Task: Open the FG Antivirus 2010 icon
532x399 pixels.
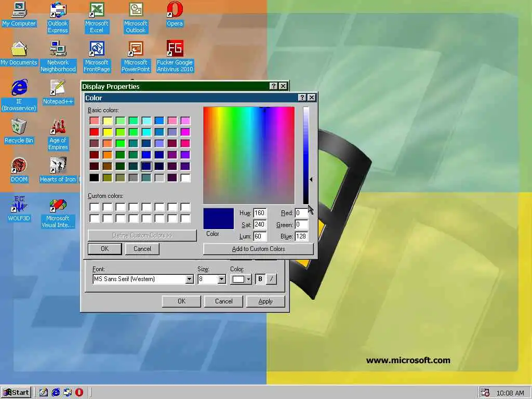Action: [x=175, y=56]
